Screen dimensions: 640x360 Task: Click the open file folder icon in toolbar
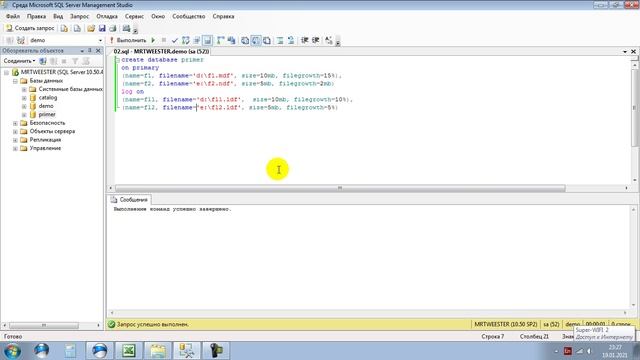click(x=91, y=28)
